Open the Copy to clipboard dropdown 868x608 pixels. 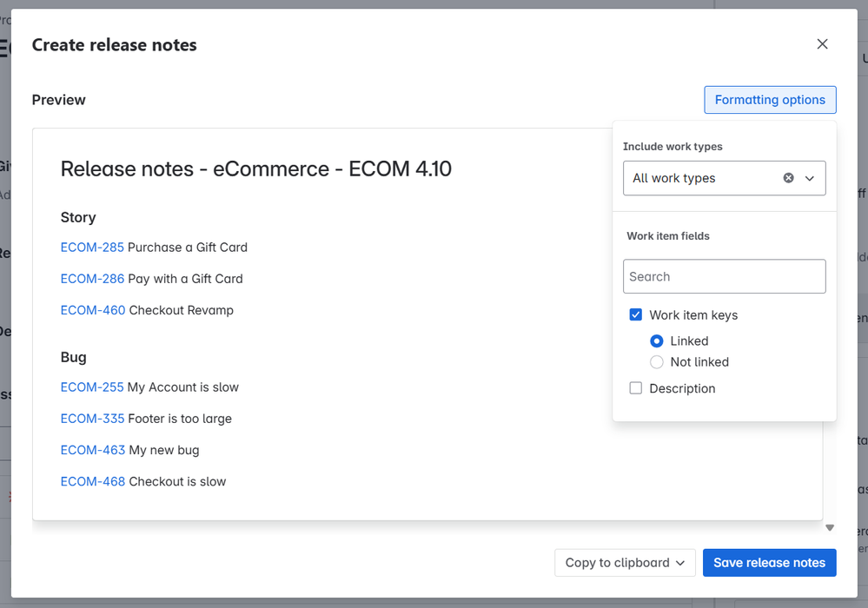[x=625, y=563]
